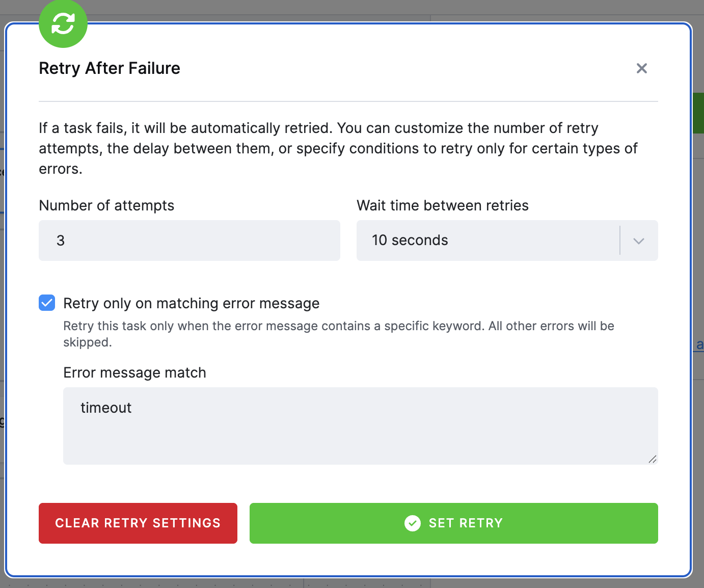Click the checkmark icon inside Set Retry
This screenshot has width=704, height=588.
click(413, 523)
